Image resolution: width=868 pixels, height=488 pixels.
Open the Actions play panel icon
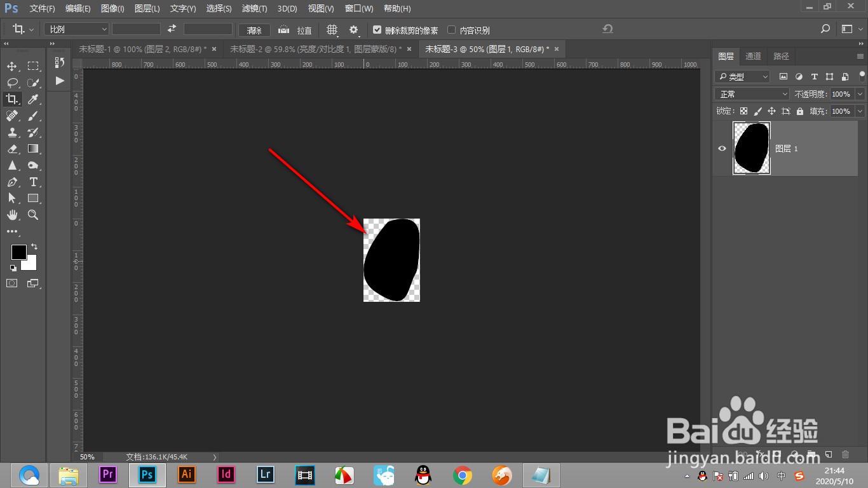[x=60, y=81]
